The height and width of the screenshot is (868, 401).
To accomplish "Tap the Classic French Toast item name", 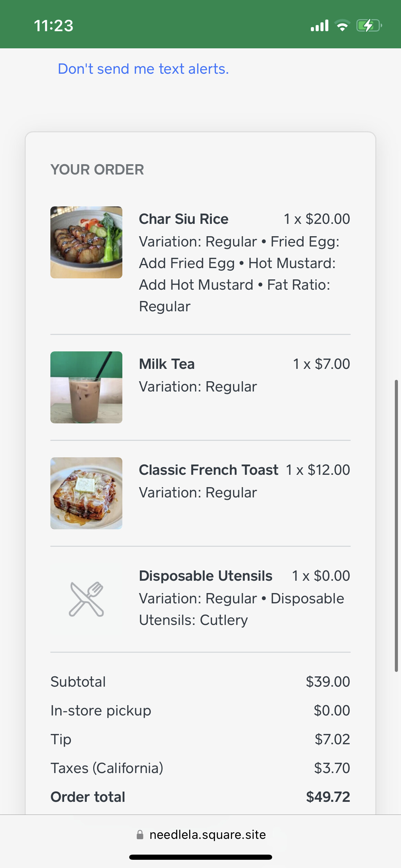I will point(208,470).
